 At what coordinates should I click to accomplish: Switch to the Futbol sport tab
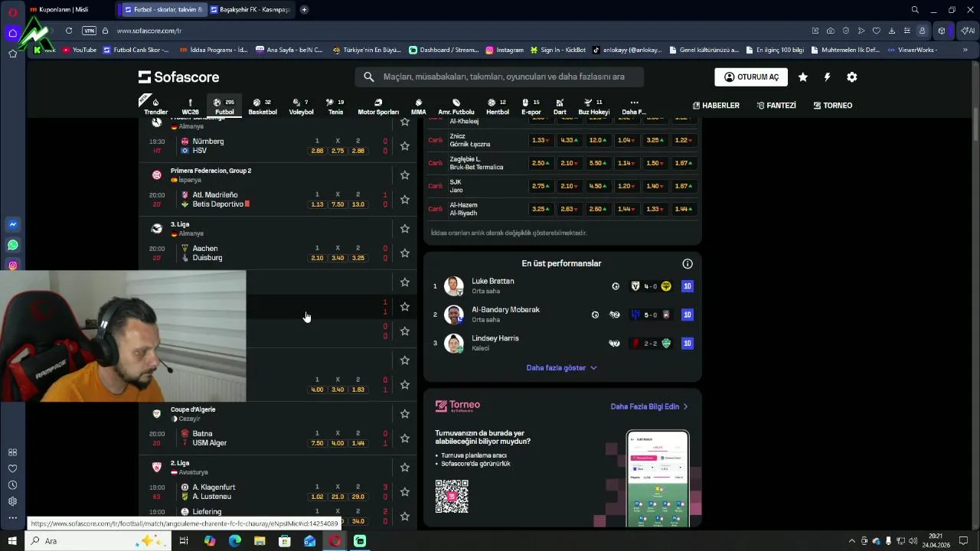224,106
